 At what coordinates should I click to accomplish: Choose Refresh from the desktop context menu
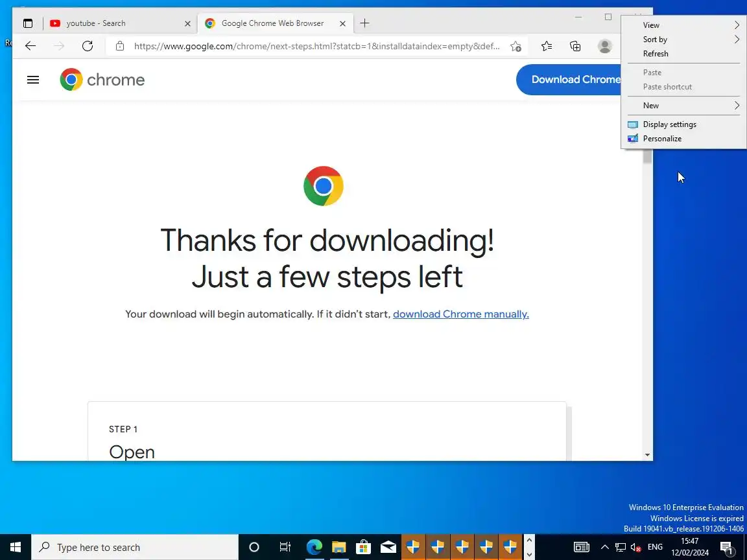pyautogui.click(x=683, y=54)
